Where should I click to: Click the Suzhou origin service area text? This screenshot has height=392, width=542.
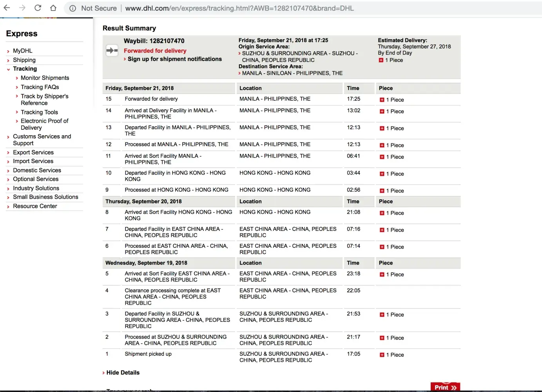300,57
